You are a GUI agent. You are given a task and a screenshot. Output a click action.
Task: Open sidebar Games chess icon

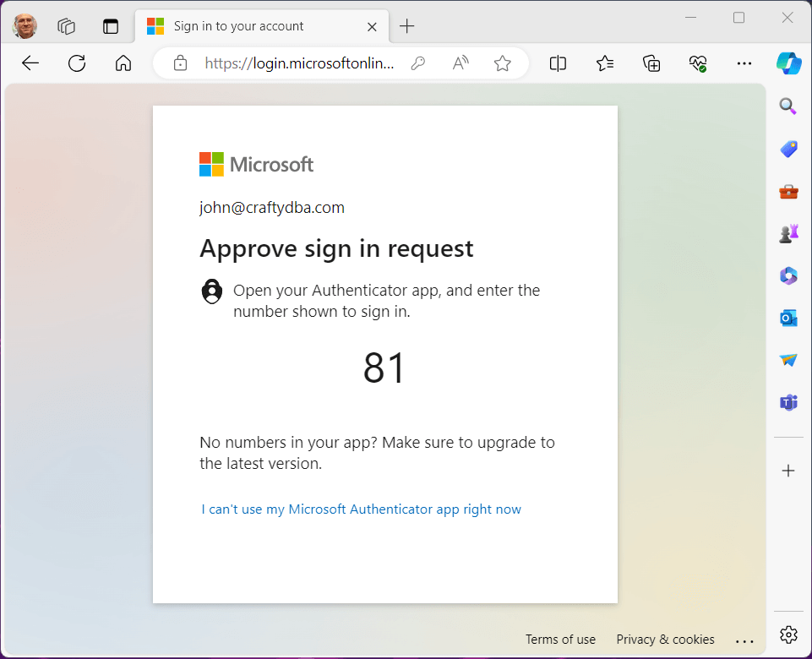tap(788, 233)
